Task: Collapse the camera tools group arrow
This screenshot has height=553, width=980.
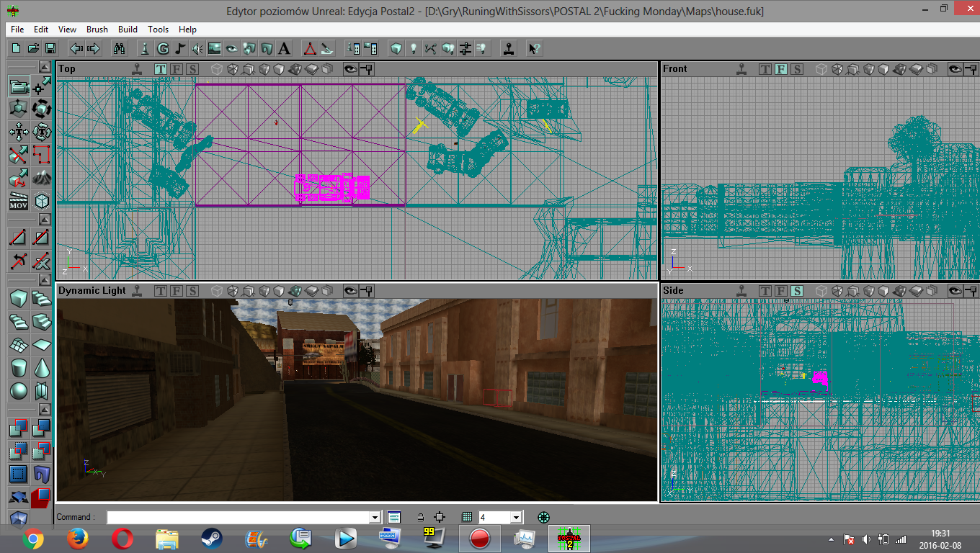Action: (45, 67)
